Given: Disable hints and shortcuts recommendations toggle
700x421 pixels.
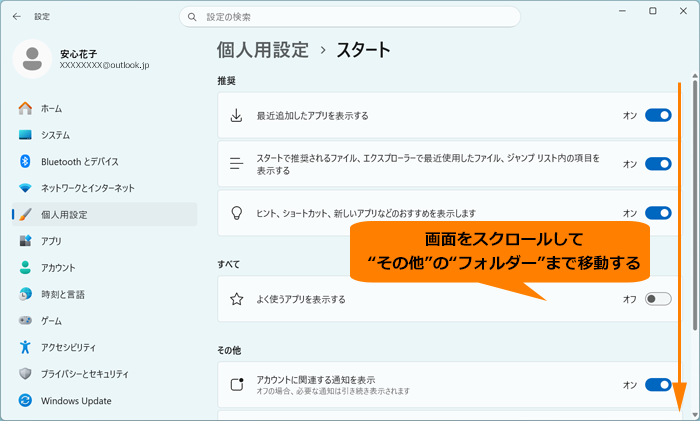Looking at the screenshot, I should pyautogui.click(x=658, y=213).
